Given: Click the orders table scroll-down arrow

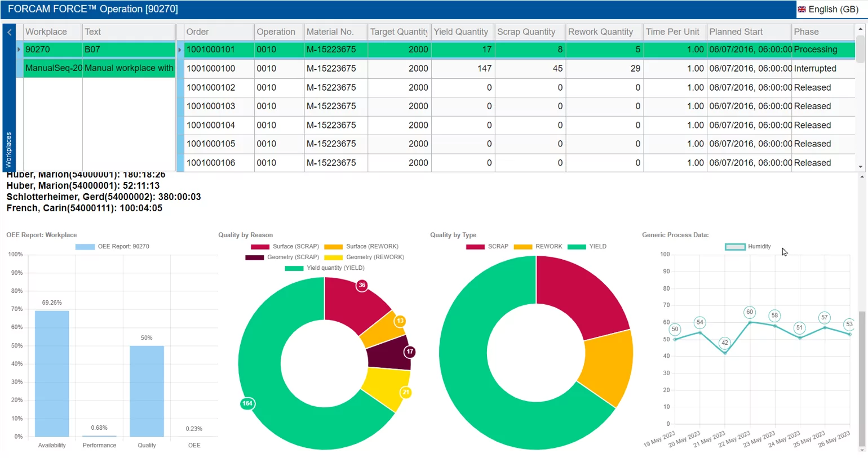Looking at the screenshot, I should pyautogui.click(x=860, y=167).
